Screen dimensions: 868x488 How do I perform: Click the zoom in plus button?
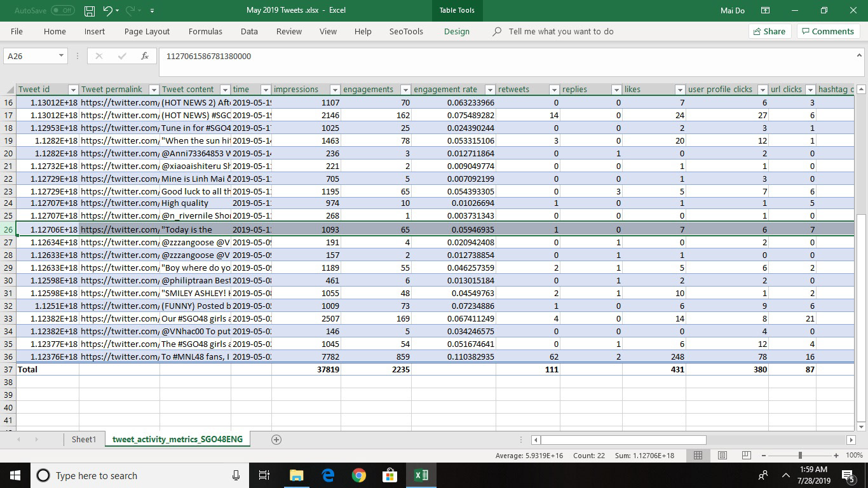pyautogui.click(x=836, y=456)
